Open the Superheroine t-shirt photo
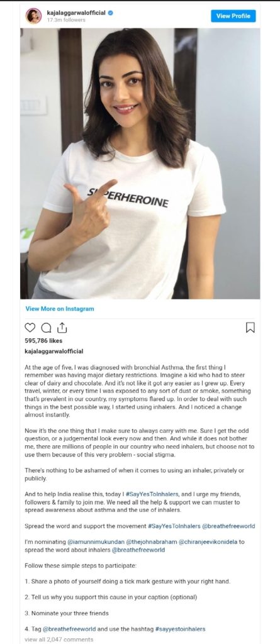The height and width of the screenshot is (644, 280). [x=140, y=163]
